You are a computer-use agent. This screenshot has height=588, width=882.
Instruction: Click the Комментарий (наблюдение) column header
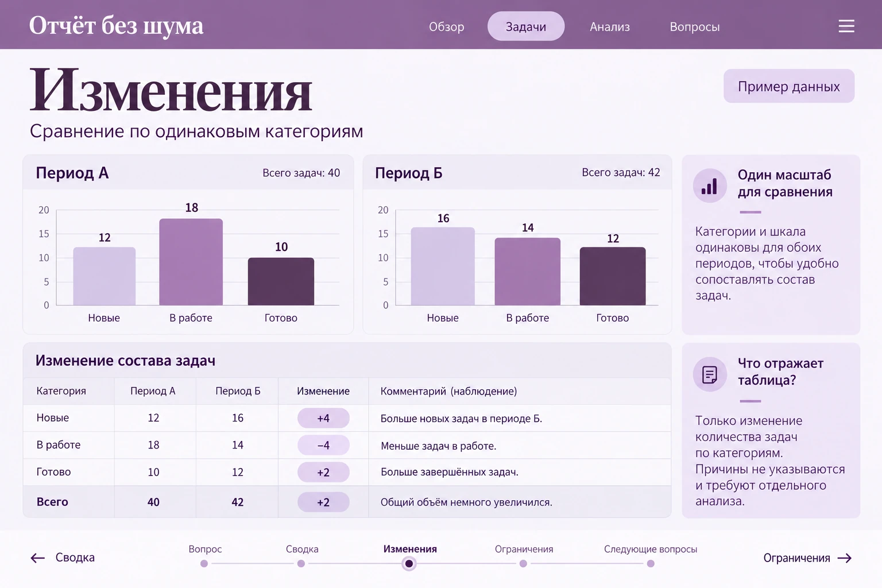(x=448, y=391)
